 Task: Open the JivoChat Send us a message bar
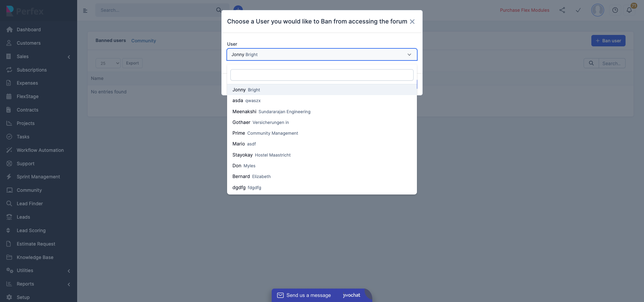(x=308, y=295)
